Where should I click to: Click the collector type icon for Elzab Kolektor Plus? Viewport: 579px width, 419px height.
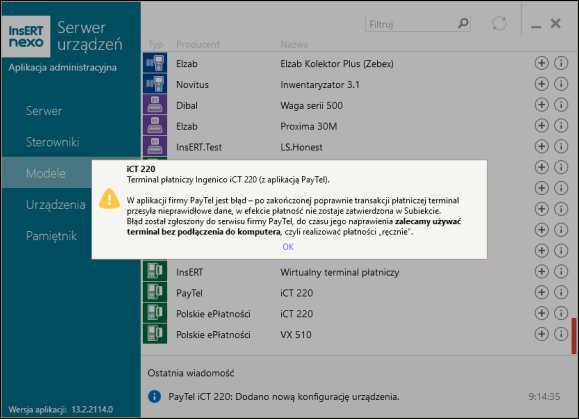[155, 63]
